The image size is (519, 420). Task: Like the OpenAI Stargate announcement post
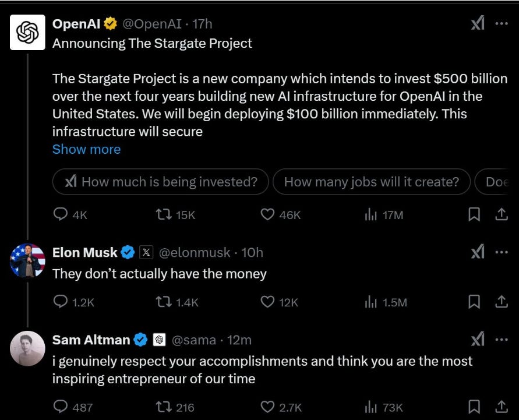(267, 215)
